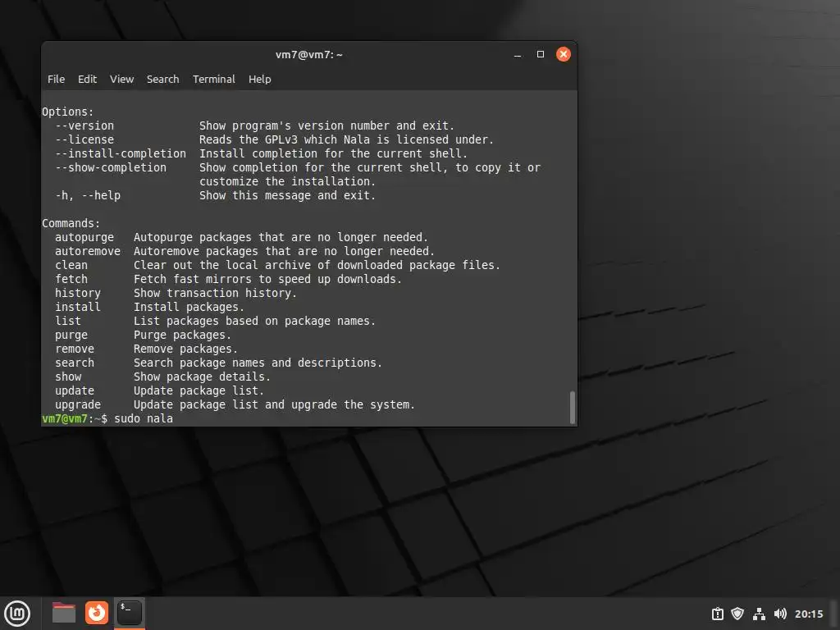Click the 'history' command name
Viewport: 840px width, 630px height.
tap(78, 293)
